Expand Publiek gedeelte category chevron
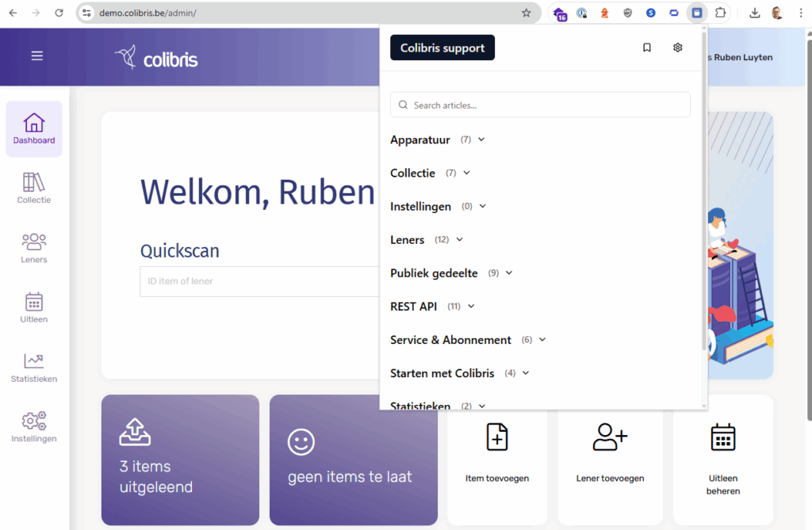This screenshot has height=530, width=812. [x=509, y=273]
